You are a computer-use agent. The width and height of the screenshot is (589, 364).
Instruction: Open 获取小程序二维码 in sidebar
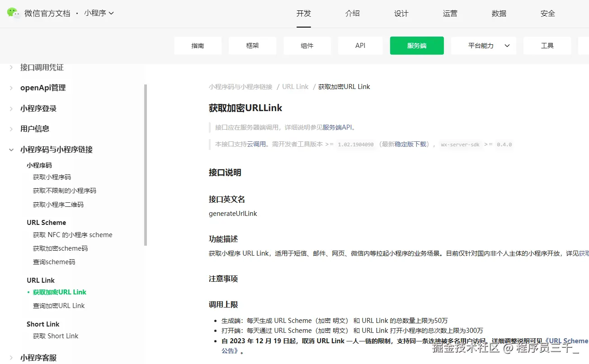pyautogui.click(x=58, y=205)
